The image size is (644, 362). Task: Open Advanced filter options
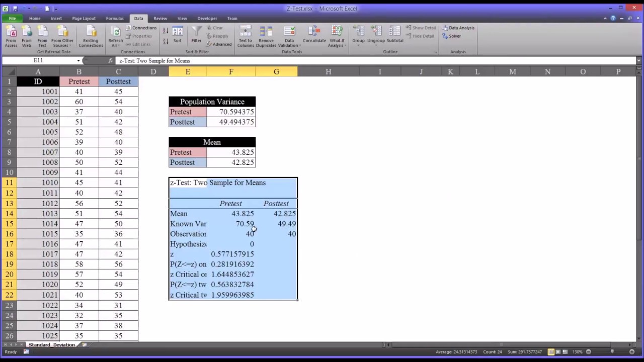click(x=219, y=44)
